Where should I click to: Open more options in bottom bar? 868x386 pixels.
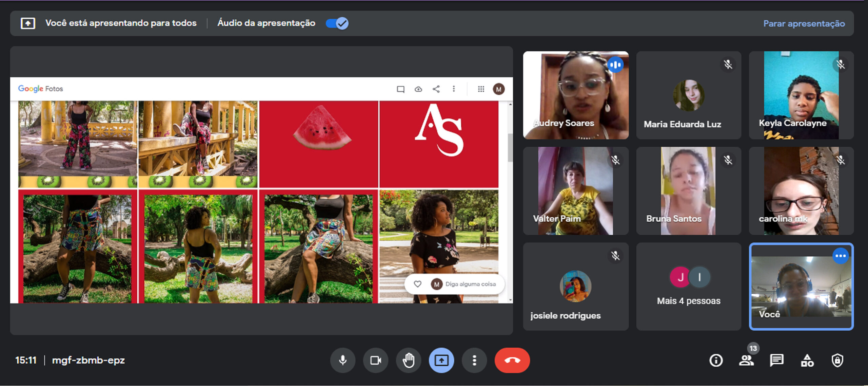tap(474, 360)
